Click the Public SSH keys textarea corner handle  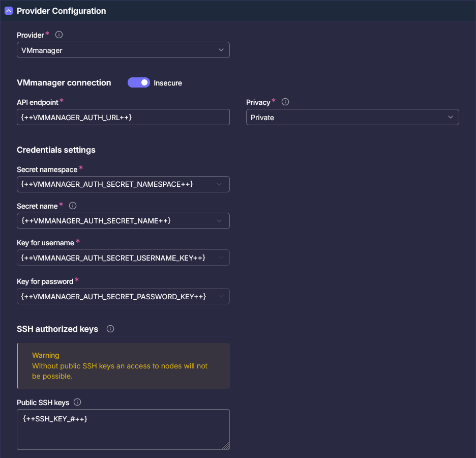tap(226, 446)
